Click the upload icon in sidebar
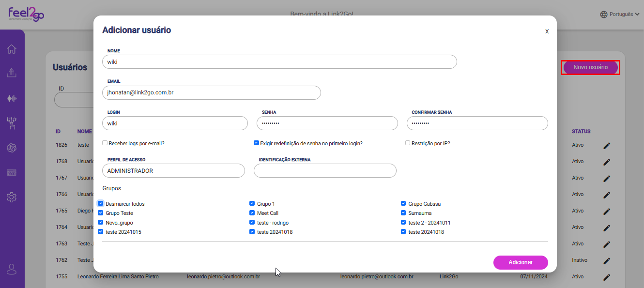Image resolution: width=644 pixels, height=288 pixels. coord(12,73)
